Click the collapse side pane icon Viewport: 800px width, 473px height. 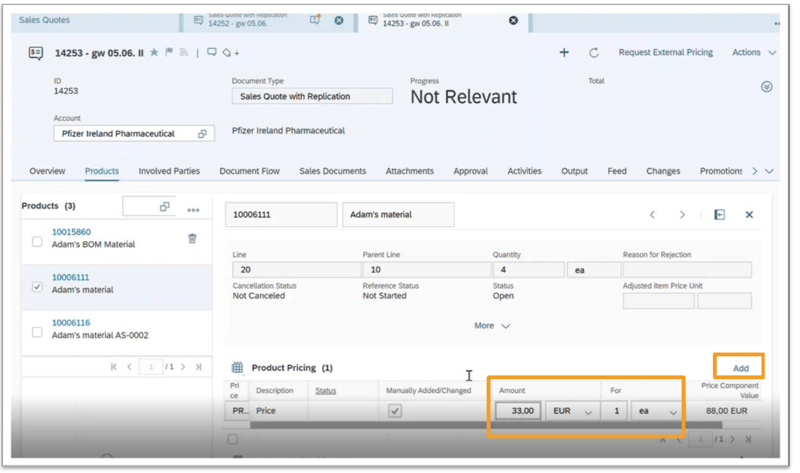[719, 215]
